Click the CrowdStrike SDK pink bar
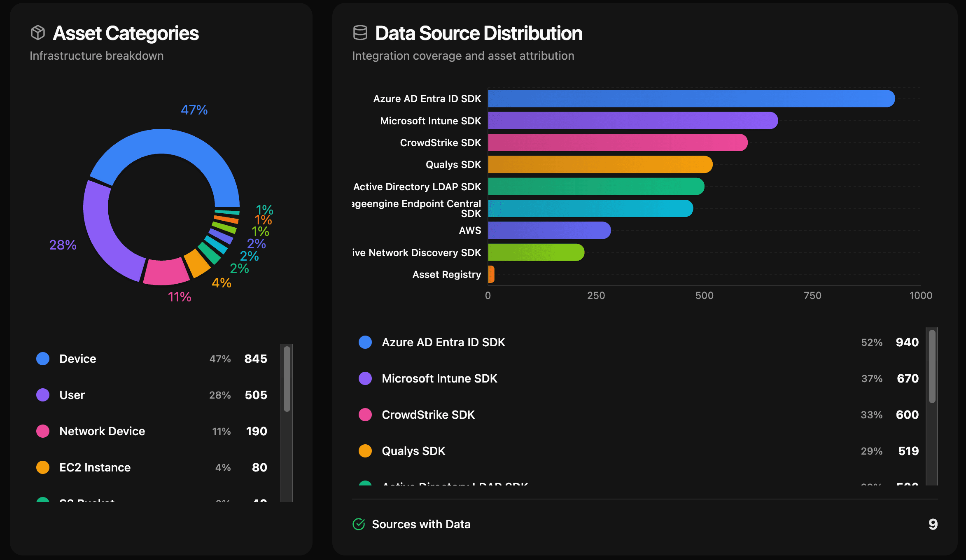Screen dimensions: 966x560 (x=618, y=142)
